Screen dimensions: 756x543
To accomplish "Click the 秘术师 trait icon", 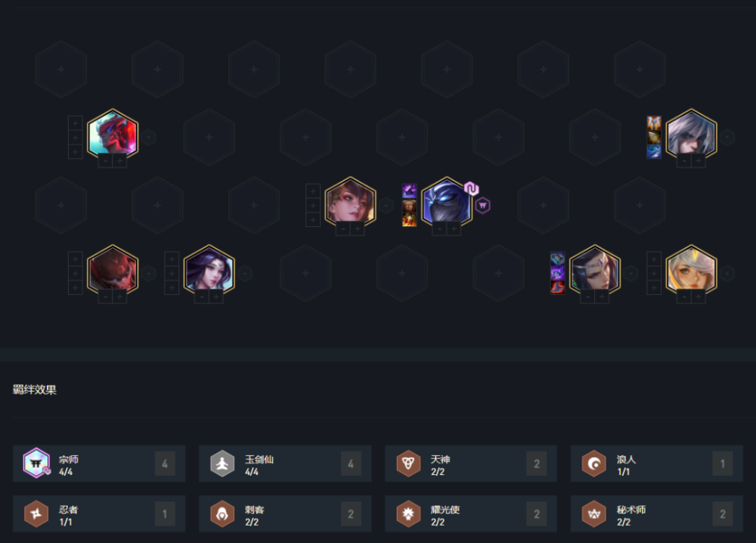I will 594,514.
